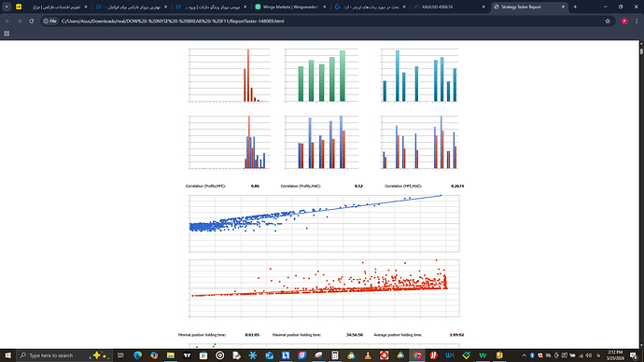Open a new browser tab
644x362 pixels.
(575, 7)
